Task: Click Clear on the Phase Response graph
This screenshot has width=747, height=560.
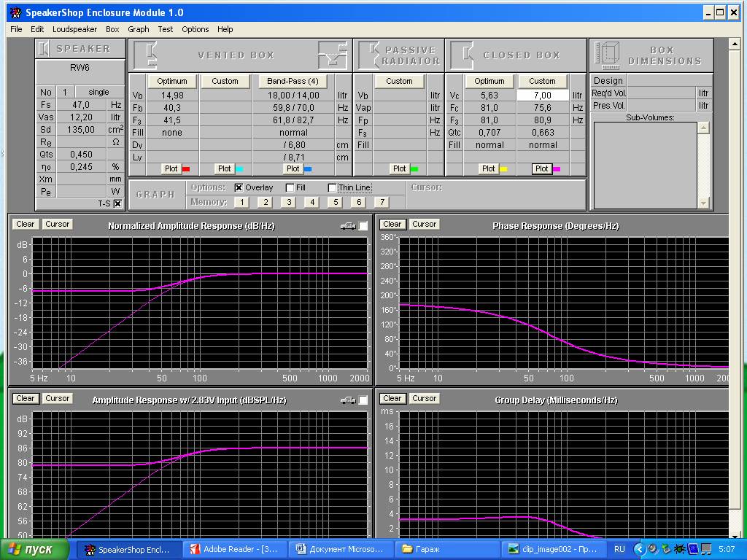Action: [392, 225]
